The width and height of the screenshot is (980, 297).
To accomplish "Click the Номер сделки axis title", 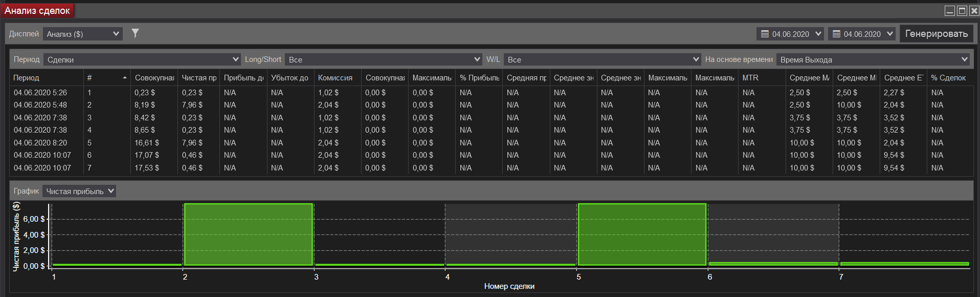I will point(509,286).
